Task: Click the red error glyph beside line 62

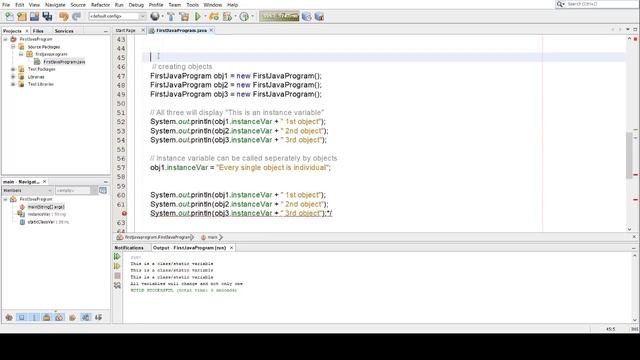Action: point(124,213)
